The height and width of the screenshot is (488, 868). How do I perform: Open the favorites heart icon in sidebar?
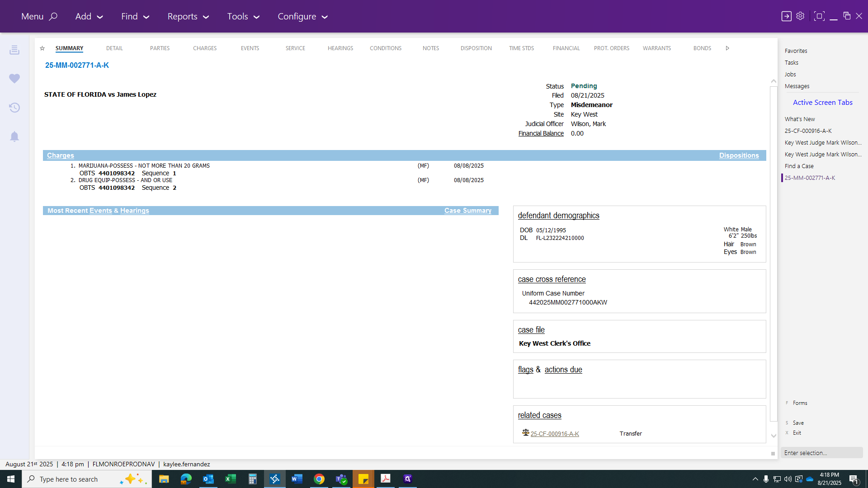(x=14, y=79)
